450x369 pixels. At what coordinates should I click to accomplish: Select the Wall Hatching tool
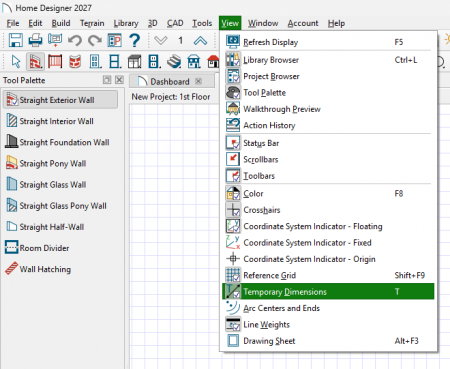[38, 269]
